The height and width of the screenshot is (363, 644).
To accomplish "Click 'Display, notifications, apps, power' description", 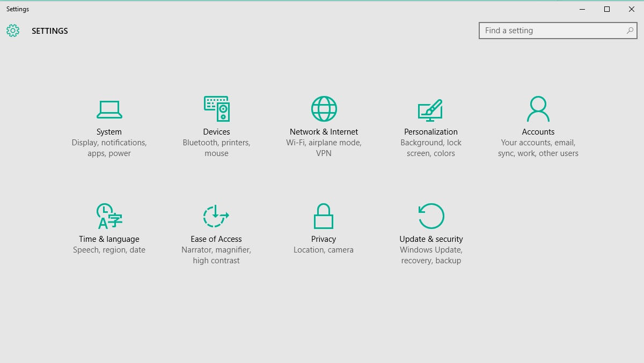I will 109,148.
